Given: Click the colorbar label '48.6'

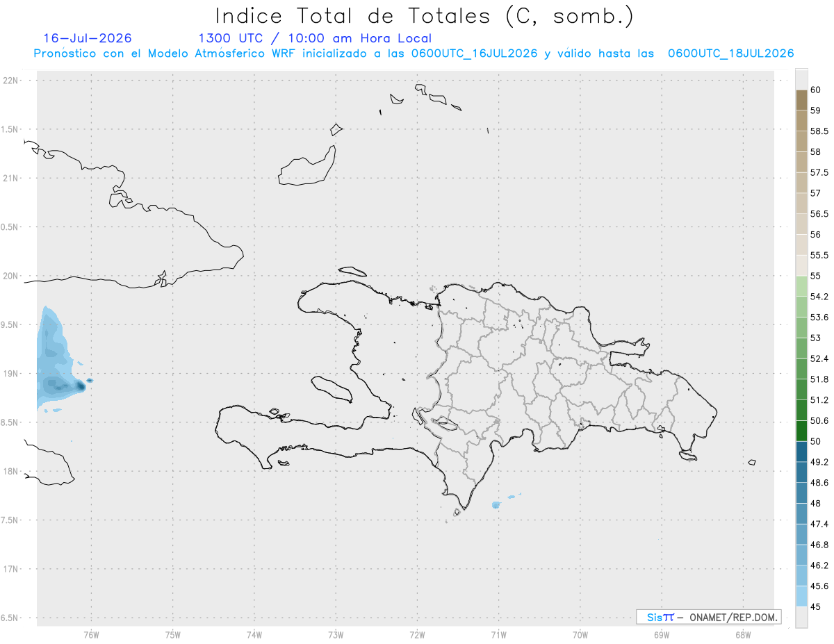Looking at the screenshot, I should (x=819, y=482).
